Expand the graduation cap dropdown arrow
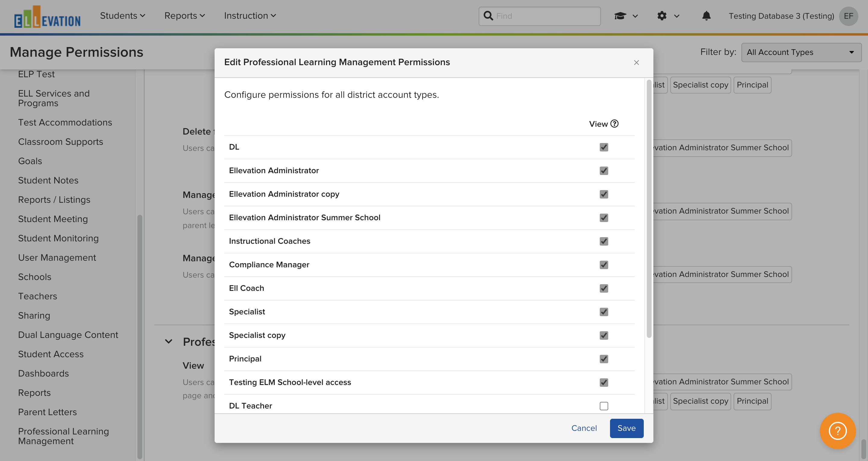 [x=635, y=16]
